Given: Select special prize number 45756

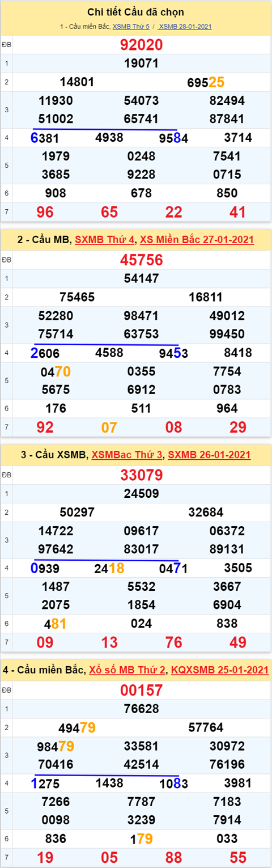Looking at the screenshot, I should click(x=142, y=260).
